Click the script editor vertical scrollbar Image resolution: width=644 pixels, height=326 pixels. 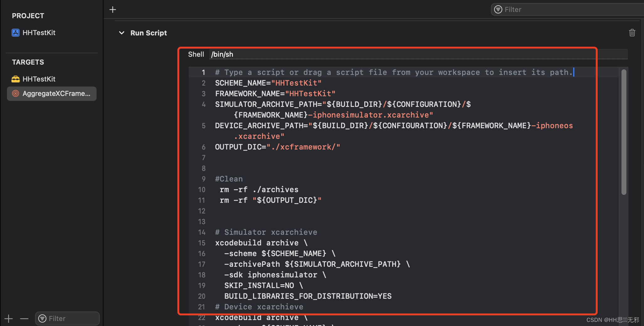(624, 132)
